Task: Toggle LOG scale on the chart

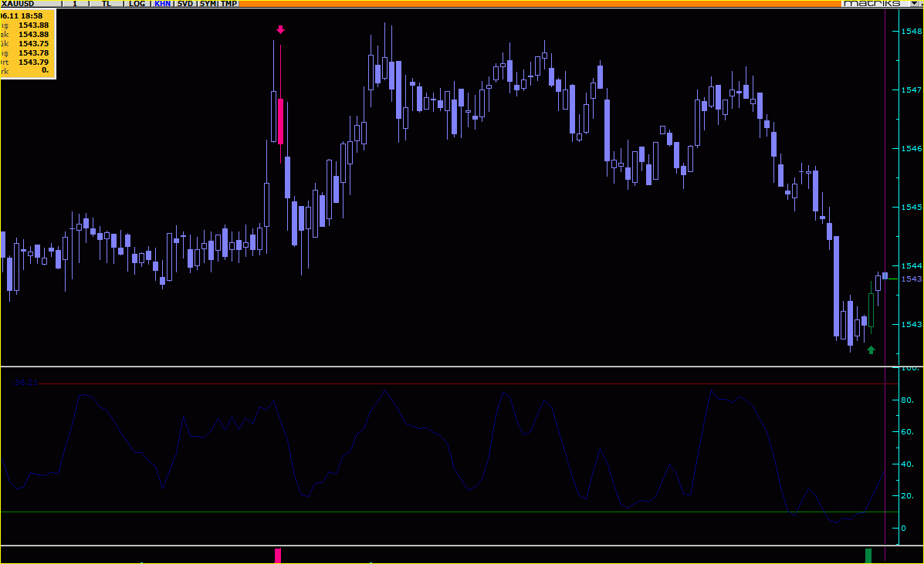Action: (x=137, y=4)
